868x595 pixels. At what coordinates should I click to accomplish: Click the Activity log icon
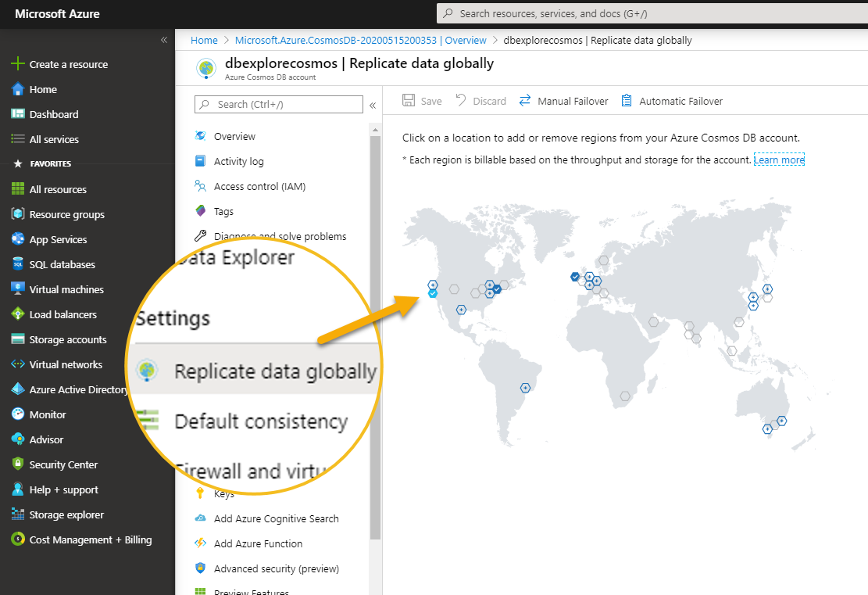[200, 160]
